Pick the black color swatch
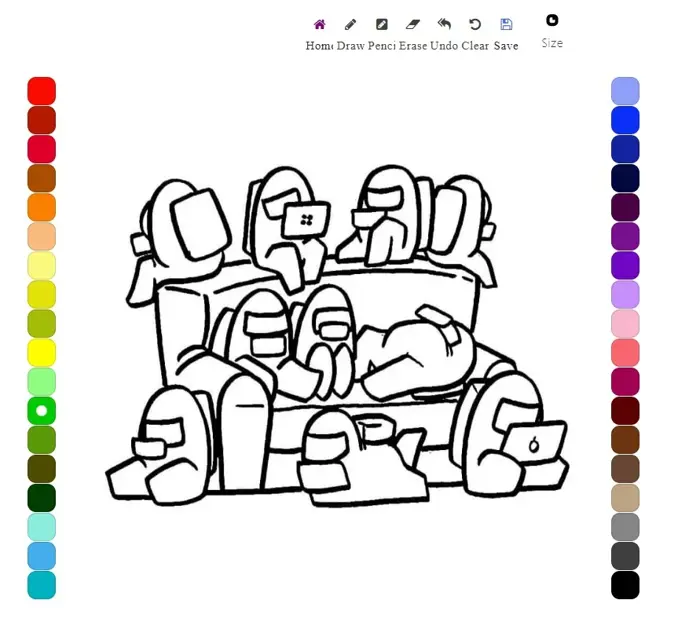 coord(625,585)
